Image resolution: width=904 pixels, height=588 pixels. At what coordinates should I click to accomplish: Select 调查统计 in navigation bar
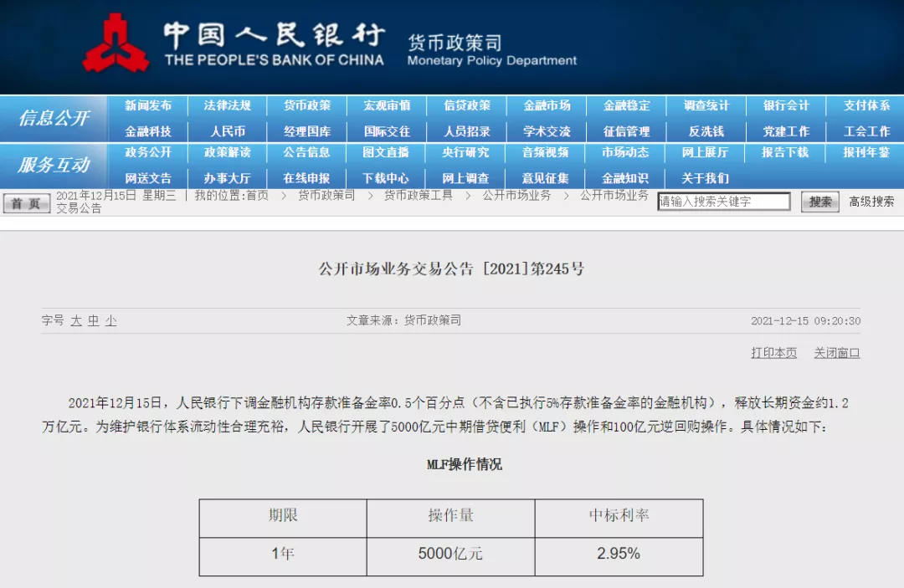pos(706,106)
